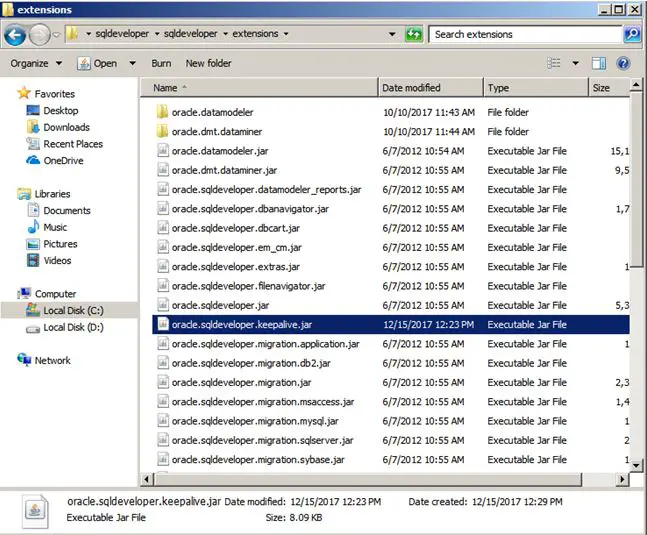Open the Help question mark icon
This screenshot has height=535, width=647.
click(623, 63)
